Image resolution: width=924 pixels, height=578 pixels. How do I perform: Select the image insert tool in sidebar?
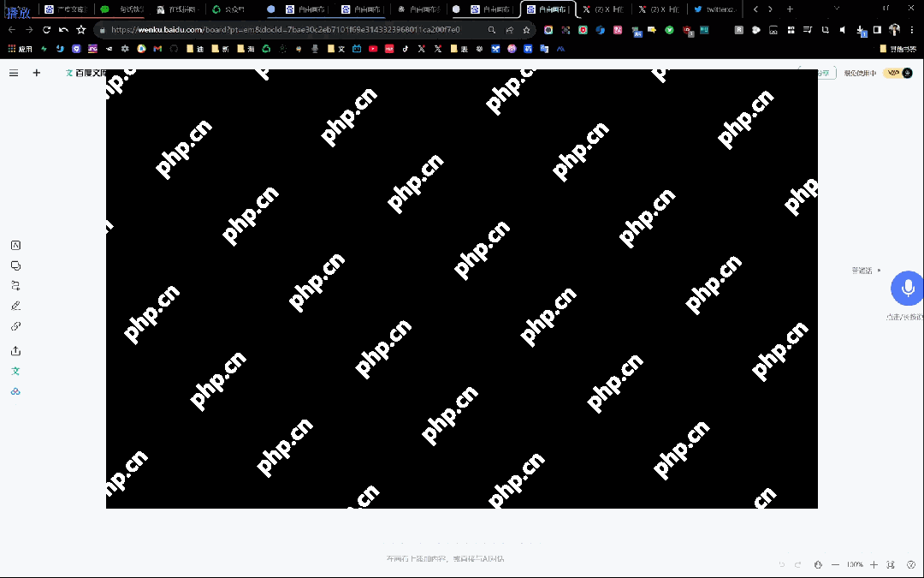(15, 245)
